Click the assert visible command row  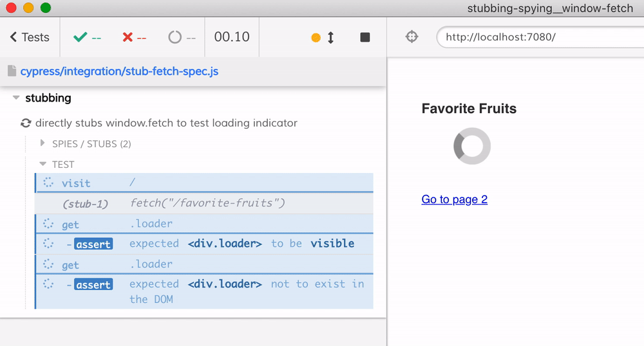[204, 244]
